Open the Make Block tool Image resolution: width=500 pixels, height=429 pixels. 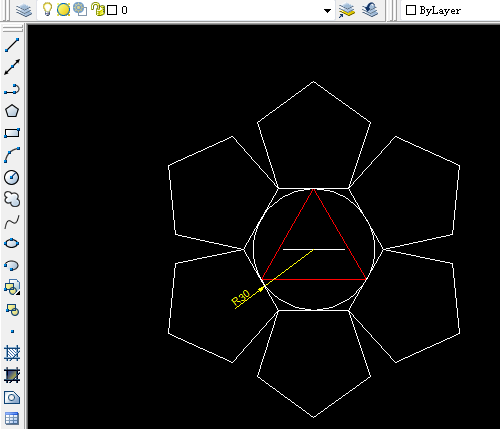click(x=12, y=309)
